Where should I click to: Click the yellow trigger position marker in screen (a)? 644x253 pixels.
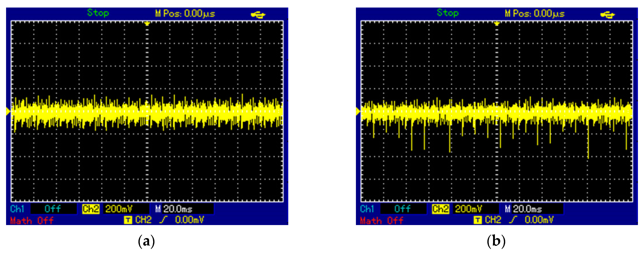147,24
